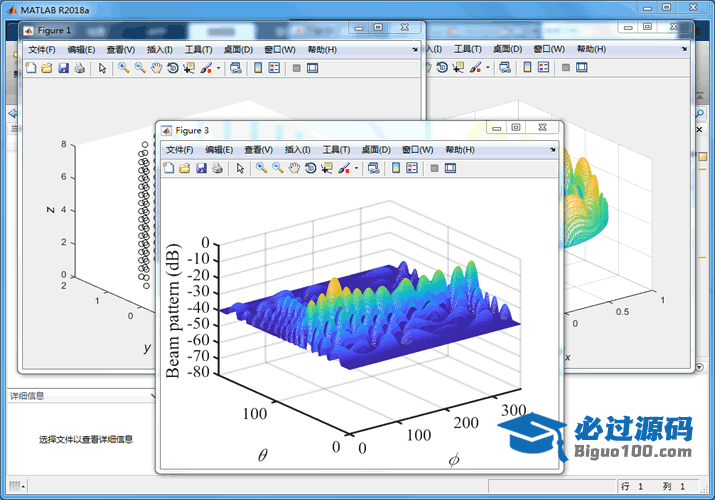This screenshot has height=500, width=715.
Task: Open 插入(I) menu in Figure 1
Action: 160,50
